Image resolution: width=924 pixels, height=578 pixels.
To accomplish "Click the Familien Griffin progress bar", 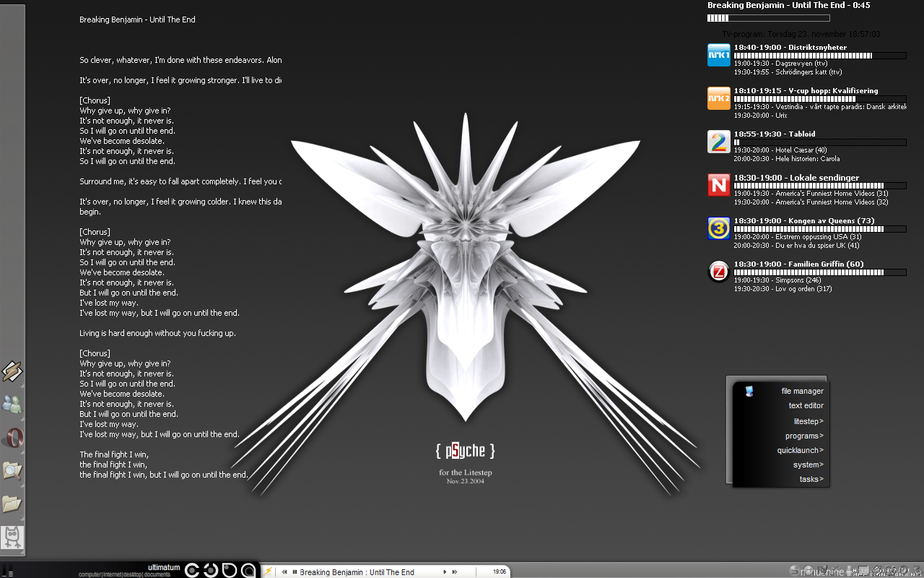I will pyautogui.click(x=820, y=272).
